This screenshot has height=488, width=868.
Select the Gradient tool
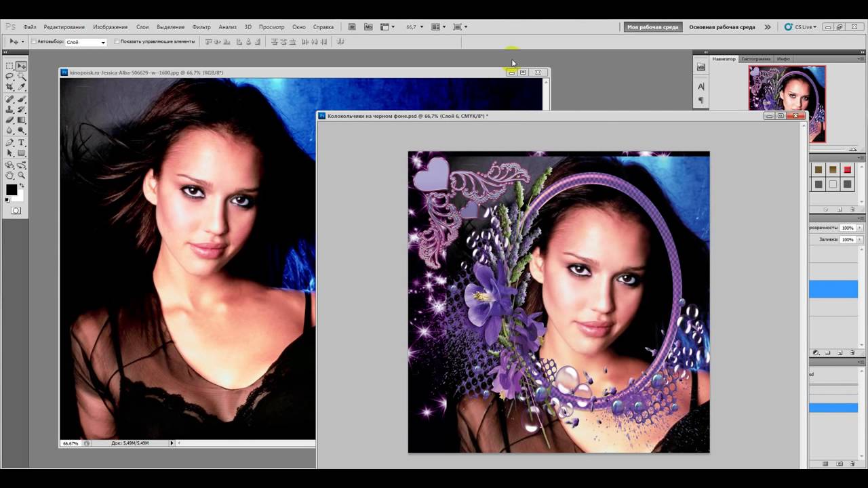(x=22, y=120)
